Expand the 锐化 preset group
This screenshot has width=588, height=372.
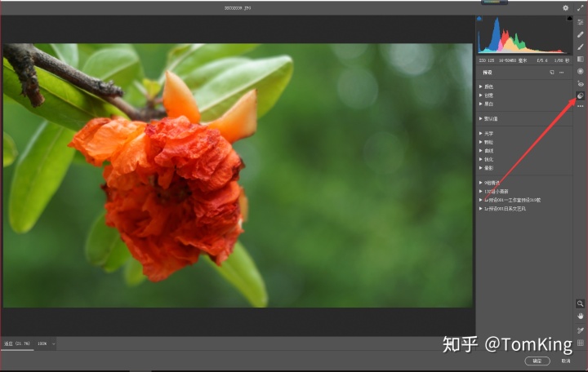tap(486, 159)
